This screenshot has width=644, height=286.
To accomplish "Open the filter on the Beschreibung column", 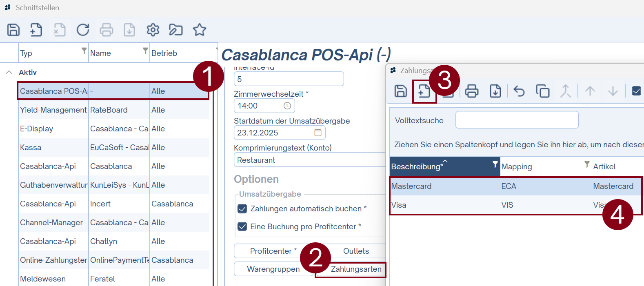I will 495,164.
